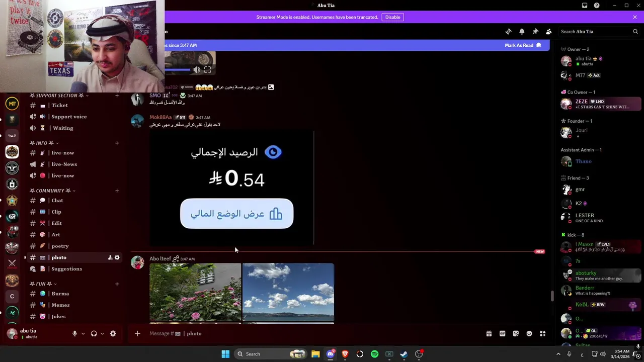This screenshot has width=644, height=362.
Task: Toggle video volume speaker icon
Action: point(197,70)
